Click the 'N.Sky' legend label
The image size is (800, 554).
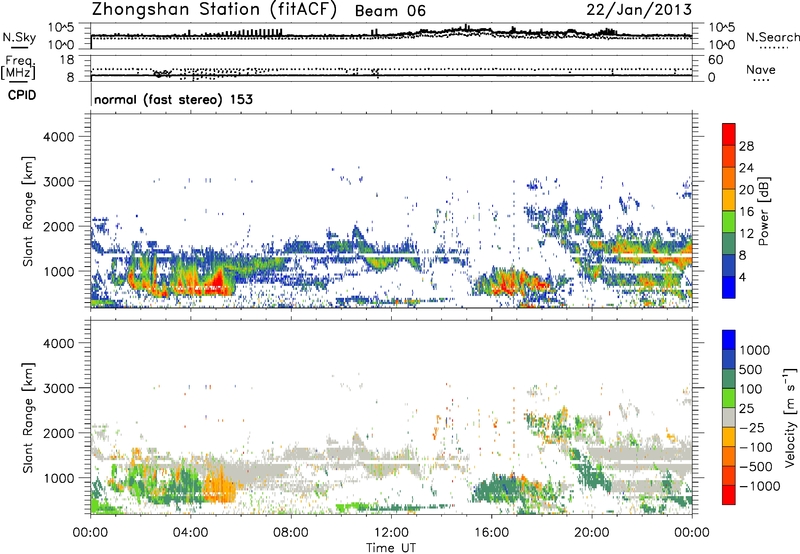pos(19,37)
